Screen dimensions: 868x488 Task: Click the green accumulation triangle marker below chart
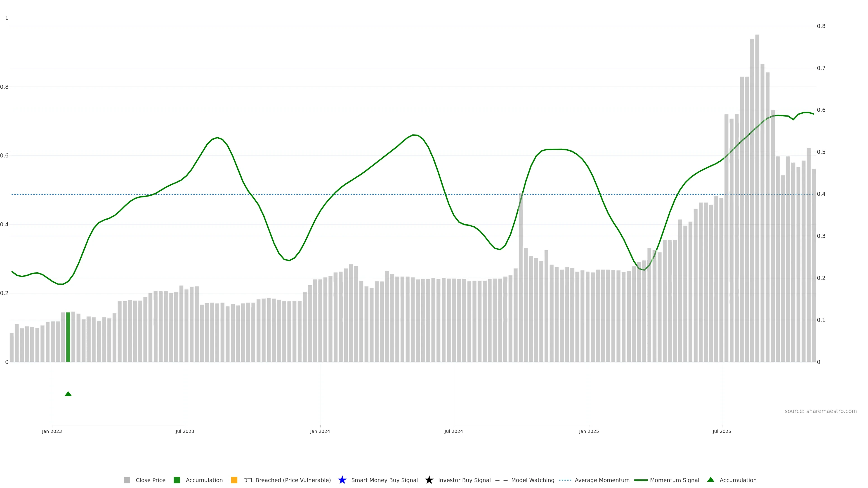68,394
